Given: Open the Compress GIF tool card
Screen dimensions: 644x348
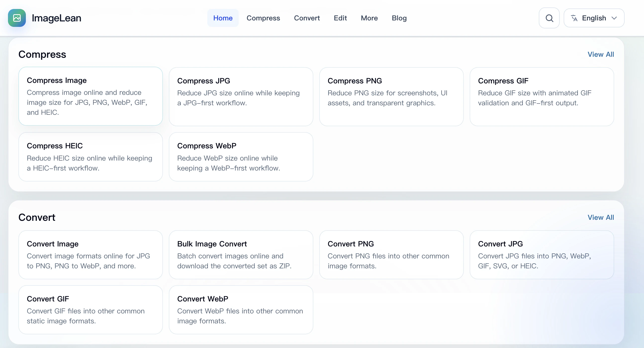Looking at the screenshot, I should [542, 97].
